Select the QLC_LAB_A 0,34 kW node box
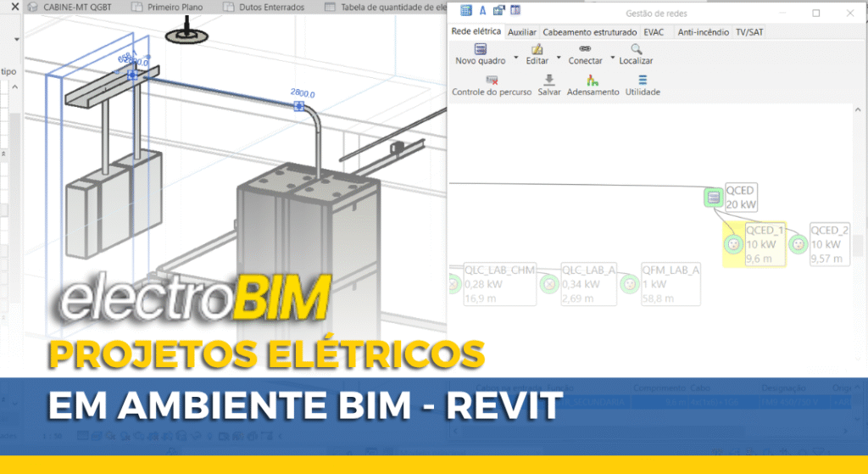868x474 pixels. point(588,284)
